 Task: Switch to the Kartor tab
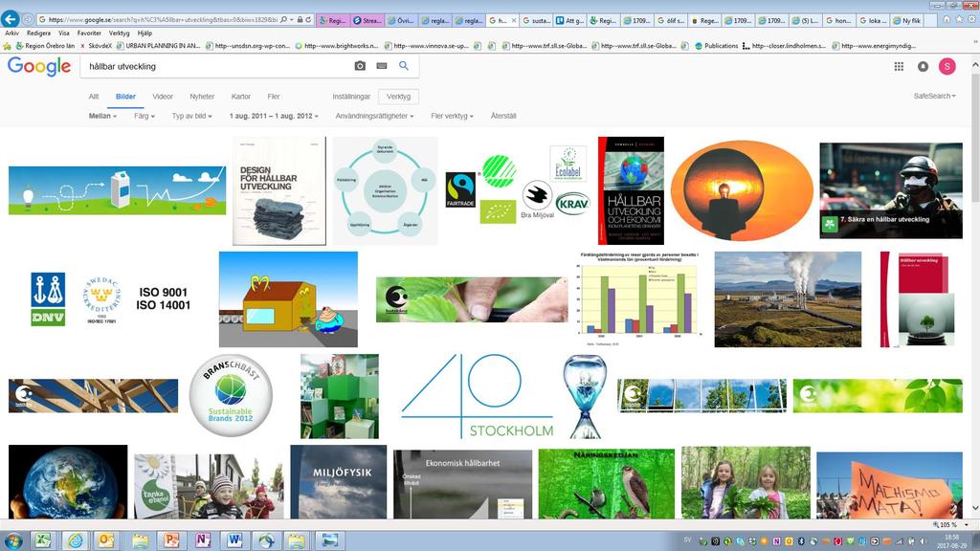240,97
